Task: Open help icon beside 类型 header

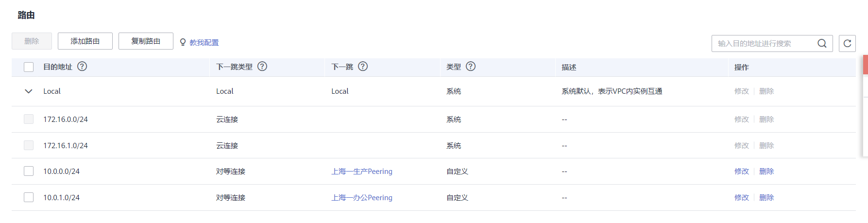Action: [471, 67]
